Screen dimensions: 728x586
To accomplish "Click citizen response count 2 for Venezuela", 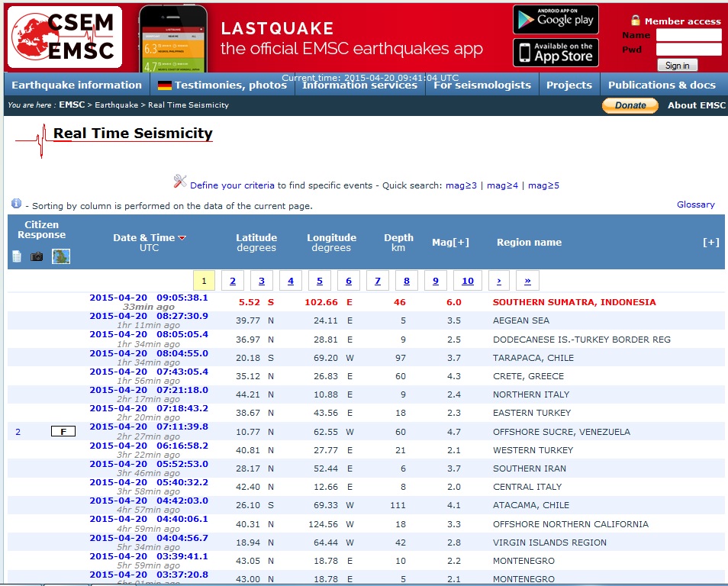I will tap(18, 432).
